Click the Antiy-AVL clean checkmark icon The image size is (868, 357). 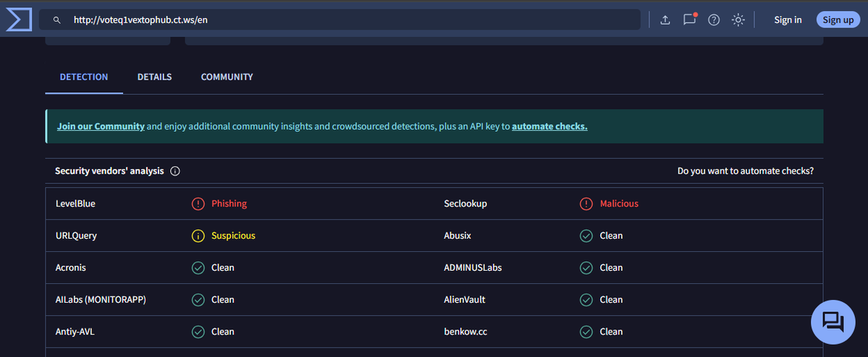tap(198, 332)
